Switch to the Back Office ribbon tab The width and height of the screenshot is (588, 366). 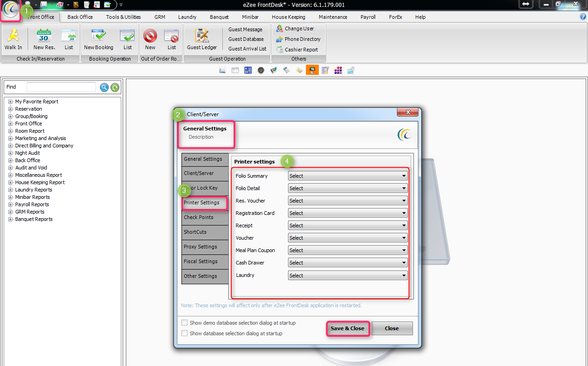pyautogui.click(x=80, y=17)
